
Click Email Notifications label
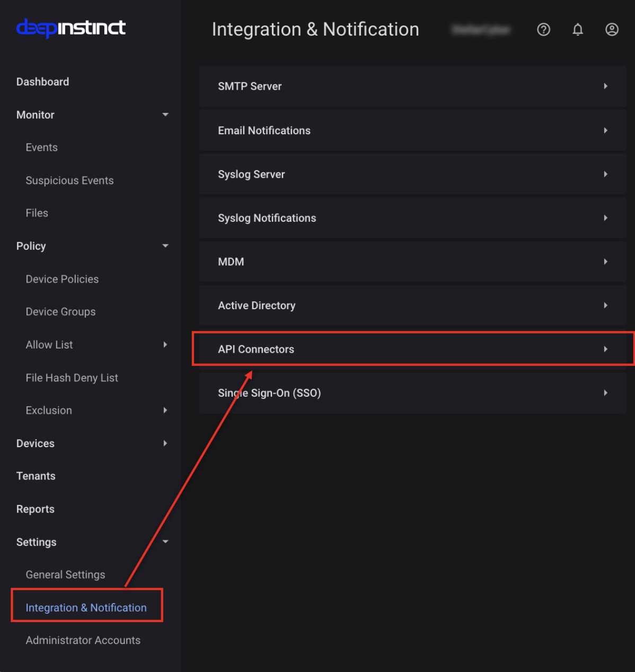click(264, 130)
